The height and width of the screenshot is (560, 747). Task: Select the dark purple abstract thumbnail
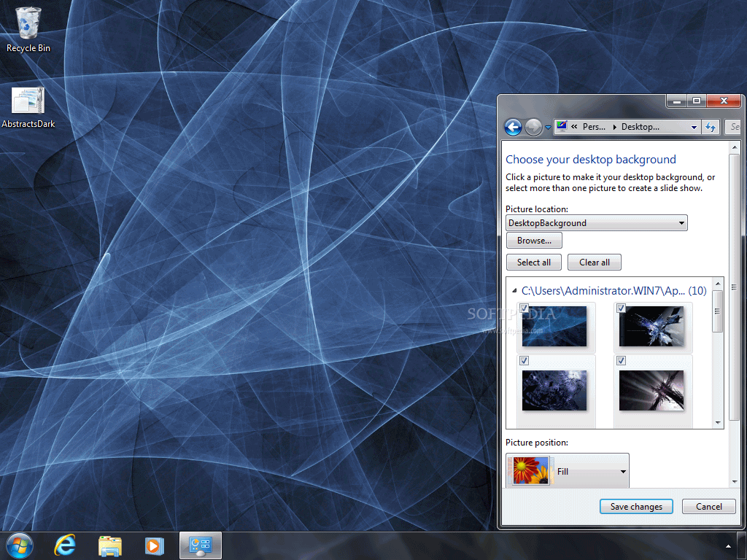554,391
